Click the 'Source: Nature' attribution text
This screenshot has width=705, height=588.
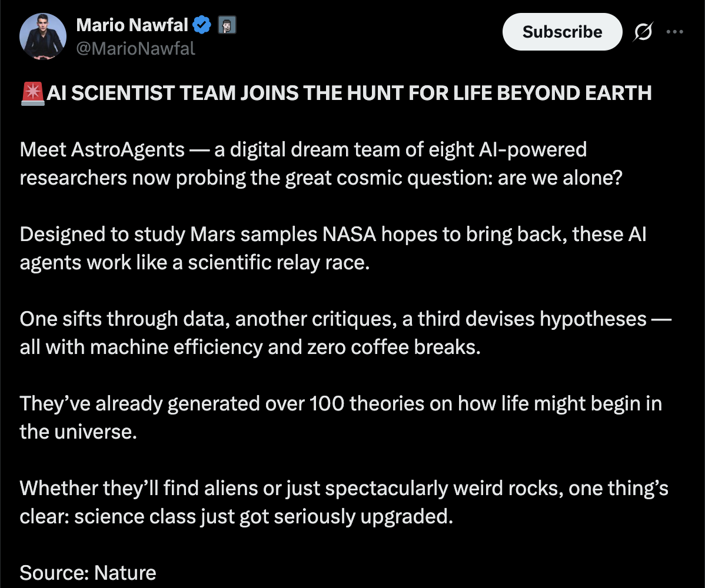click(88, 573)
